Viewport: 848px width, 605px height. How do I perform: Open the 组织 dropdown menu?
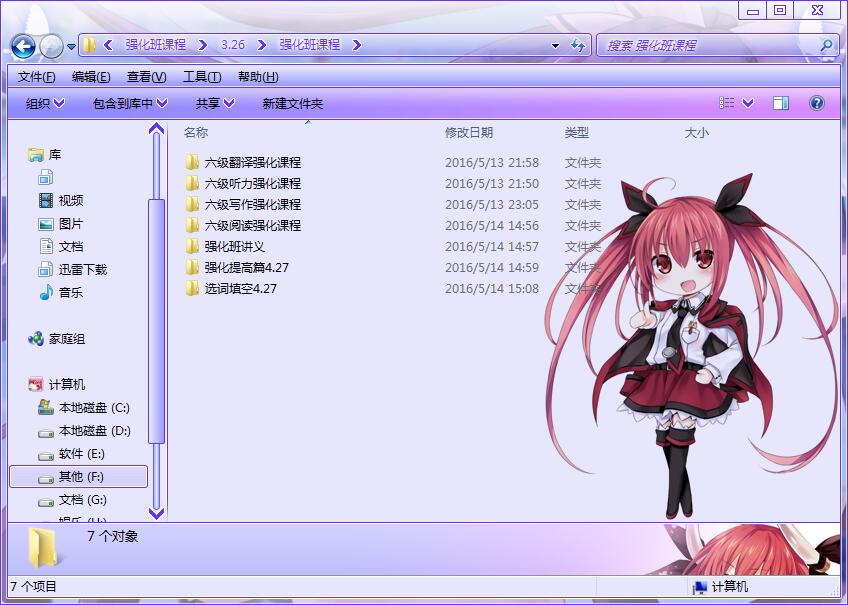click(x=44, y=103)
